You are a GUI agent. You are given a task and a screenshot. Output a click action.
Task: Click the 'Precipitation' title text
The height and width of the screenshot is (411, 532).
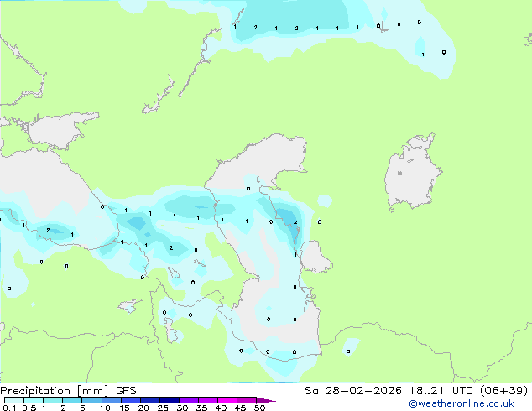coord(35,391)
